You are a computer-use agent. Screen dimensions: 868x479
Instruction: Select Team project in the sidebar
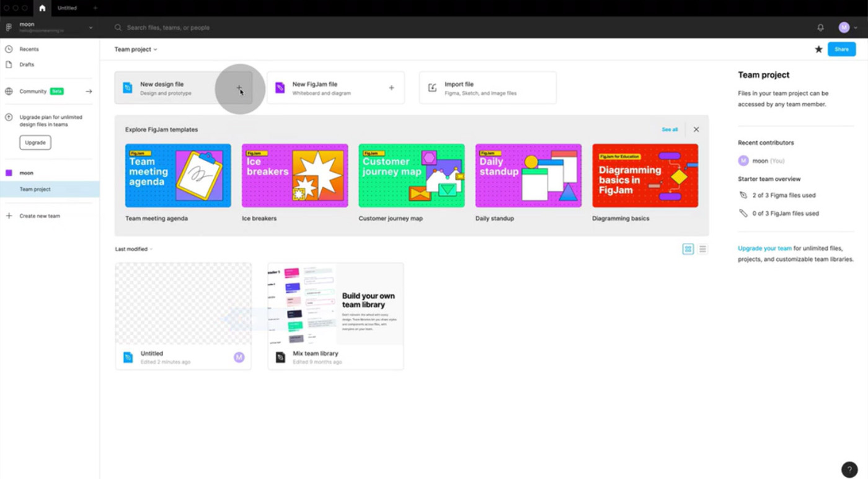[x=50, y=189]
